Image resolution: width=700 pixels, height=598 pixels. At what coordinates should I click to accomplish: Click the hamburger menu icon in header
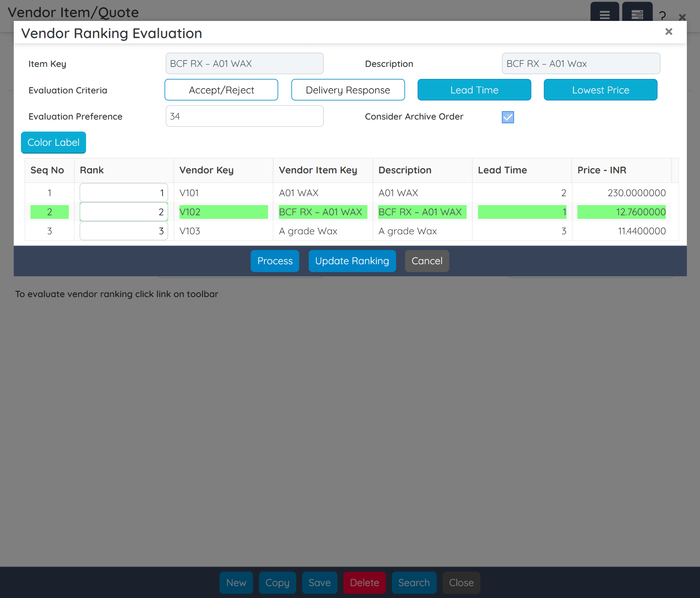pos(604,14)
